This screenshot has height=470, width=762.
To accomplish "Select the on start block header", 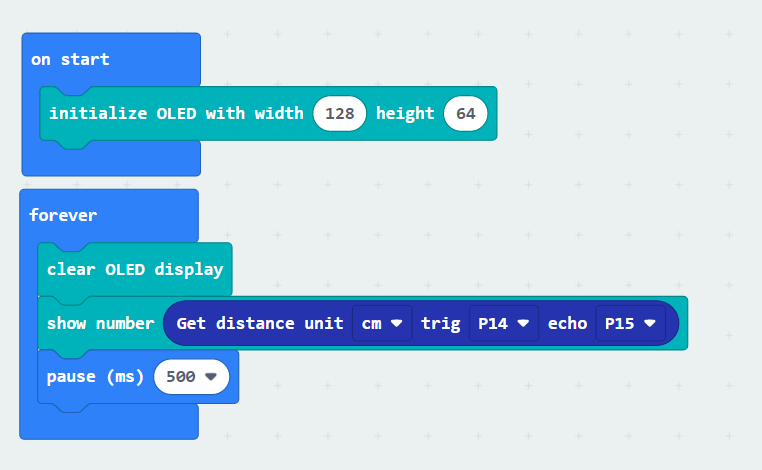I will click(70, 59).
